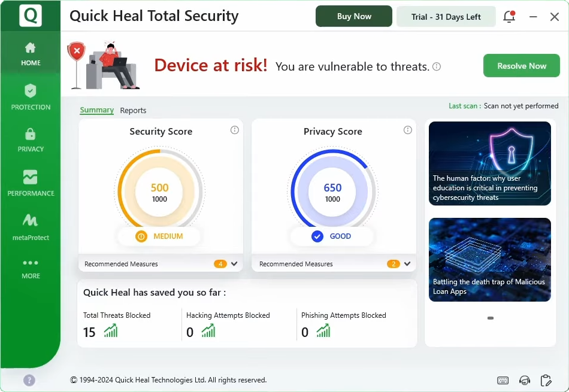The width and height of the screenshot is (569, 392).
Task: Click the help question mark icon
Action: (x=29, y=380)
